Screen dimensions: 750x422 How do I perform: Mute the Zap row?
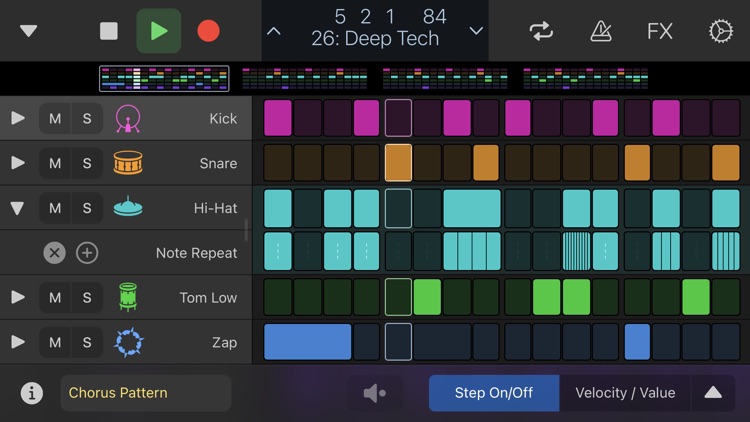55,342
